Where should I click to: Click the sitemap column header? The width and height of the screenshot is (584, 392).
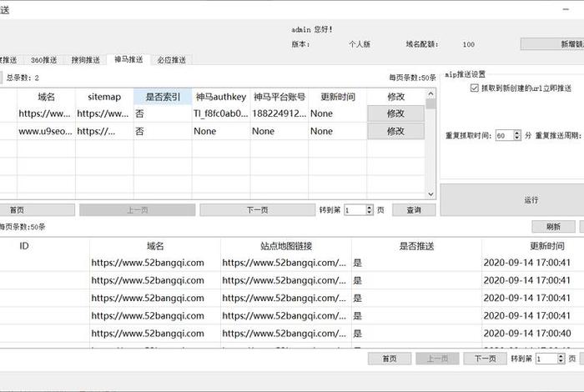pos(104,97)
